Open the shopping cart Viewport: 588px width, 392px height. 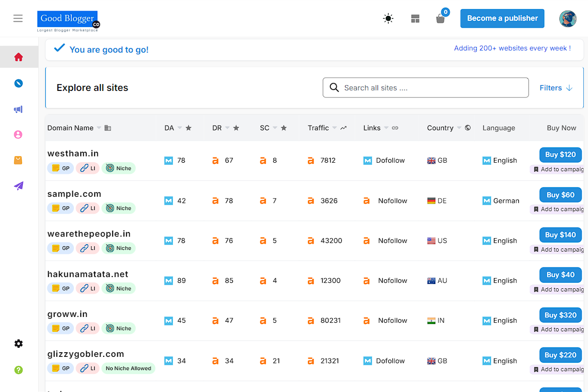pos(441,19)
